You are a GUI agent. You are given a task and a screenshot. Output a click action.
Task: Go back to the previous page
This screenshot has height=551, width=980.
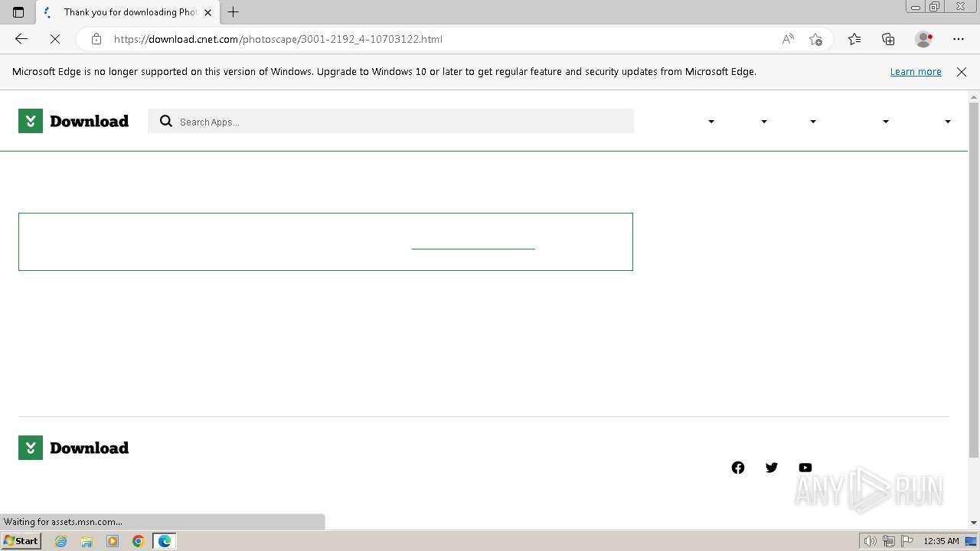(21, 39)
